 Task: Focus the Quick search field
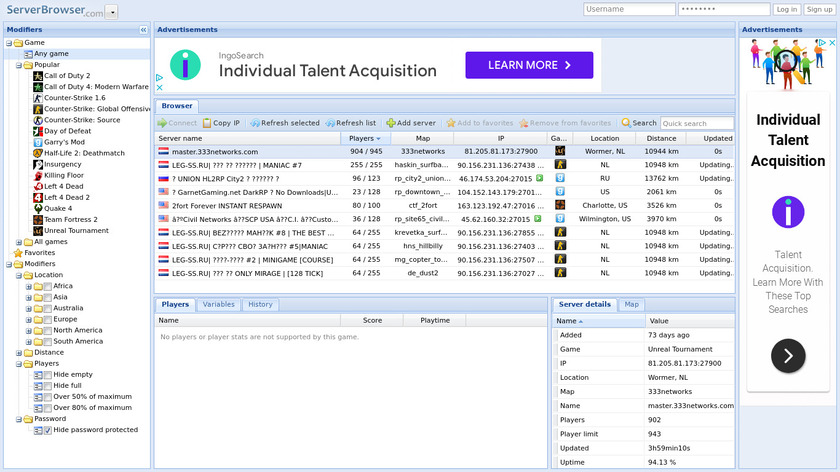[x=697, y=123]
